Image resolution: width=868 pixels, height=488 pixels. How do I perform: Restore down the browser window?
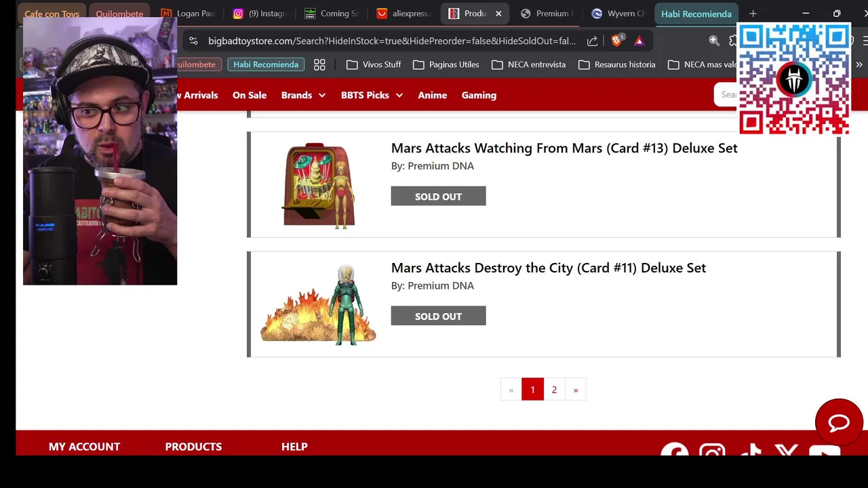(x=837, y=14)
